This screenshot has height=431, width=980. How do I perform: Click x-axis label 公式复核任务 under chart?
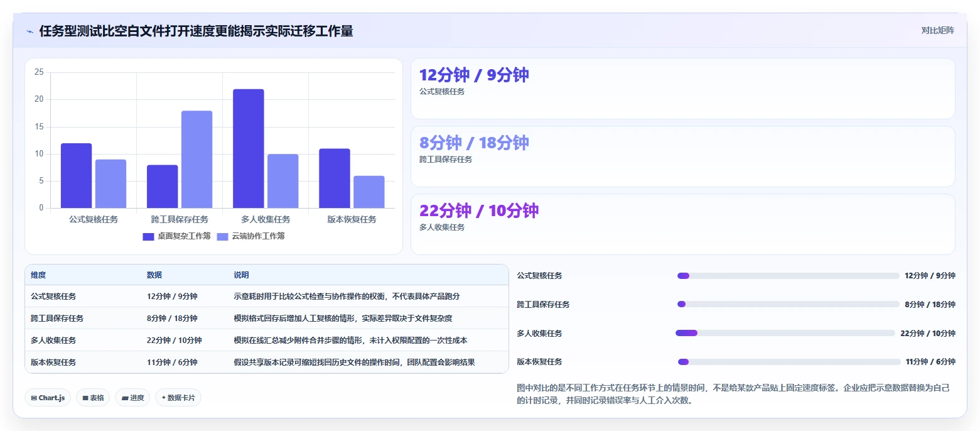94,220
